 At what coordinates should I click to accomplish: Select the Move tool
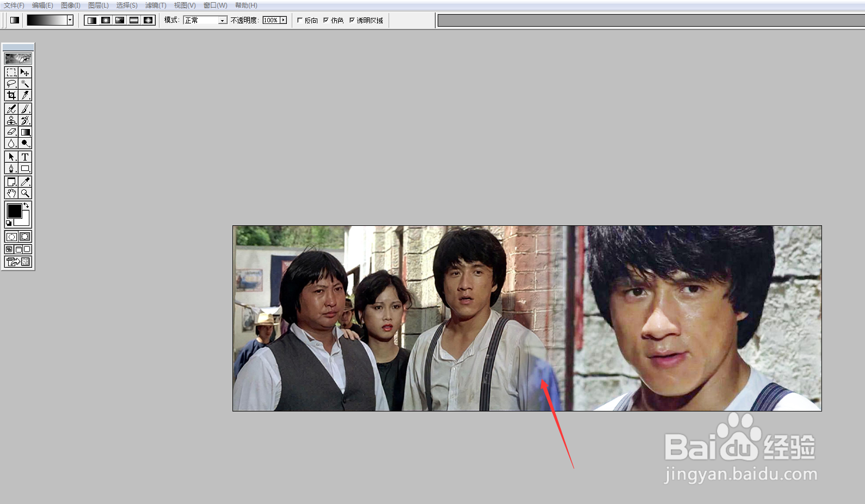[x=25, y=72]
